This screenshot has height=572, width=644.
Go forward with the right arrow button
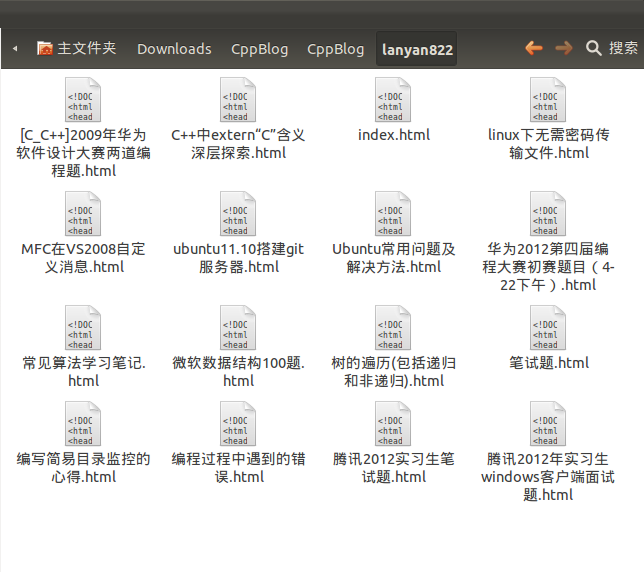pyautogui.click(x=564, y=48)
